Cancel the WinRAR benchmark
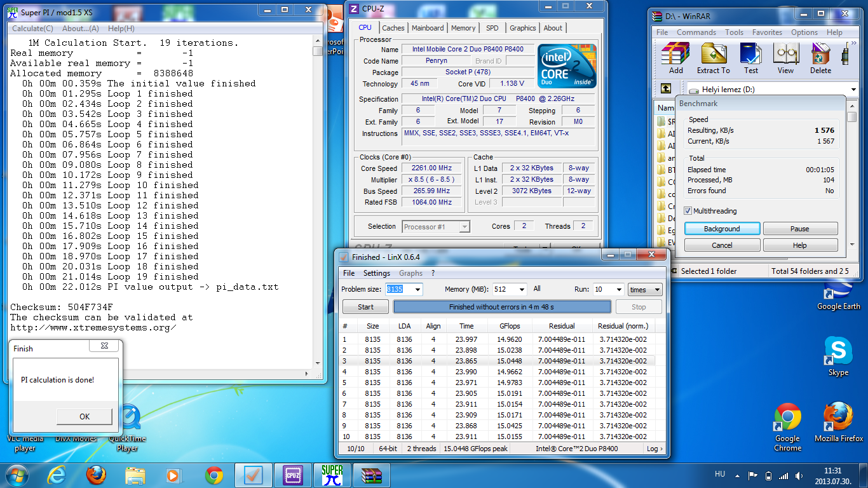The width and height of the screenshot is (868, 488). coord(722,245)
